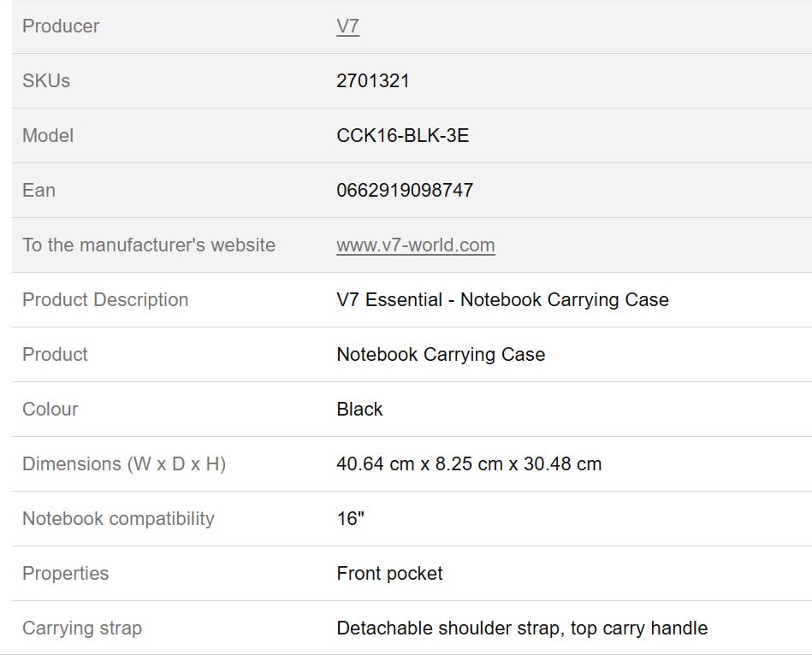Click the Properties value "Front pocket"
The width and height of the screenshot is (812, 655).
click(x=389, y=574)
